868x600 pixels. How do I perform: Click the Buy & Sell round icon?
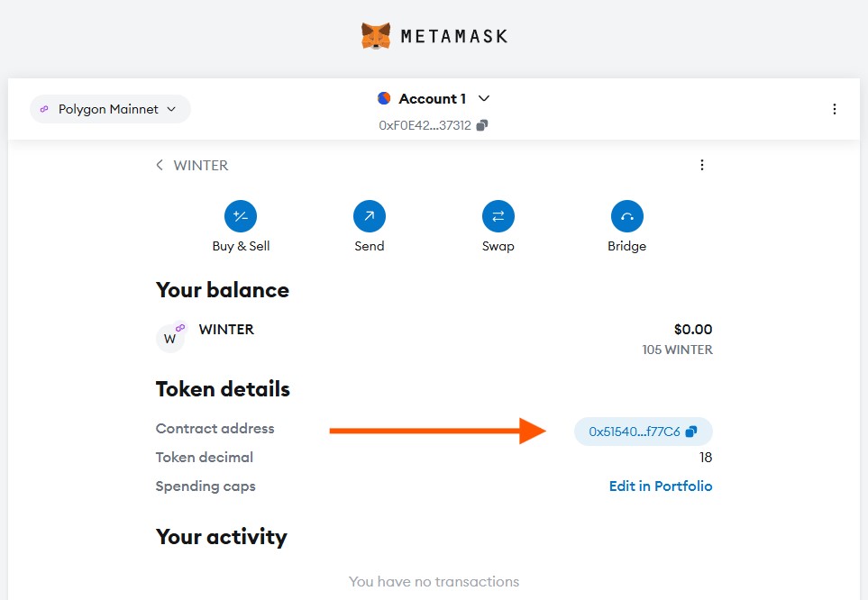click(241, 216)
